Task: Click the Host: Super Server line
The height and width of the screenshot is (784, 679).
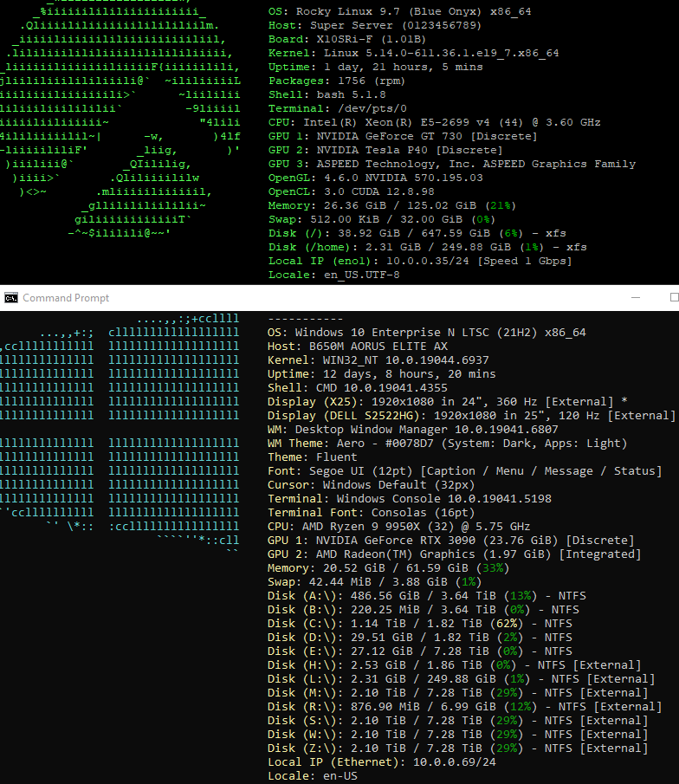Action: pyautogui.click(x=374, y=25)
